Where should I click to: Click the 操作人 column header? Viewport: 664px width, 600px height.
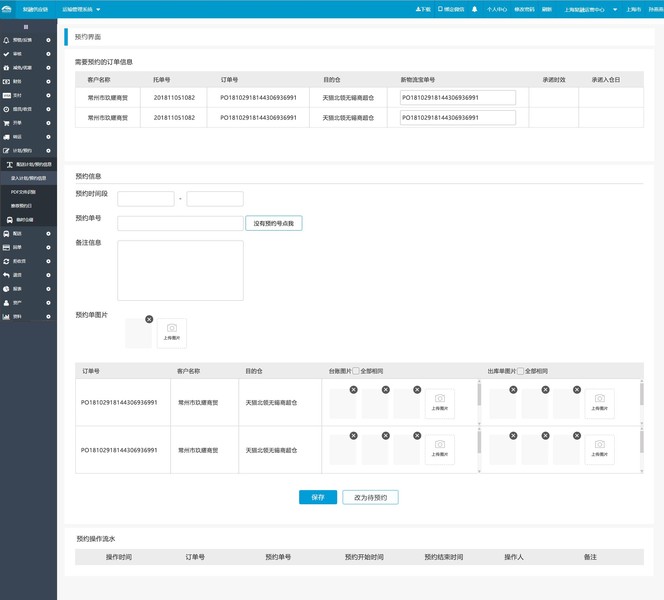coord(514,557)
